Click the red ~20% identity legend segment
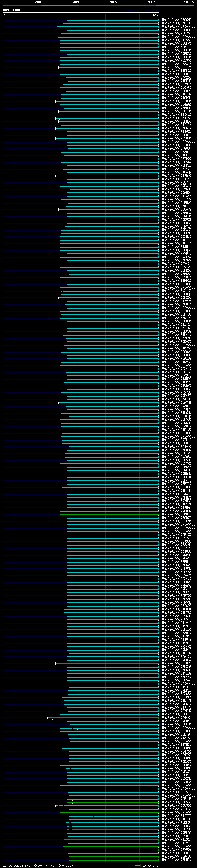 [x=22, y=6]
